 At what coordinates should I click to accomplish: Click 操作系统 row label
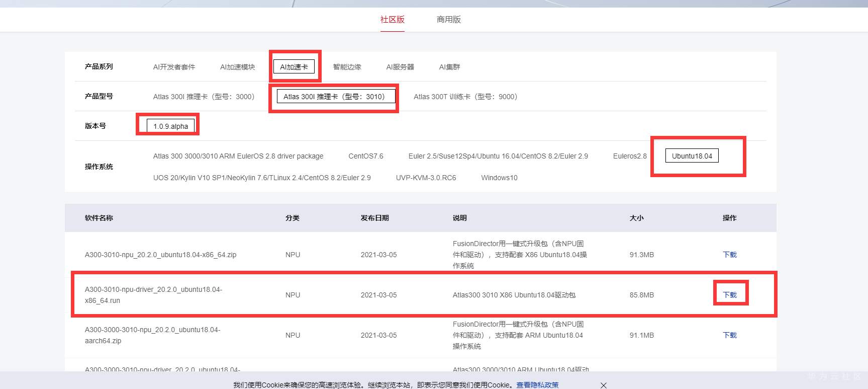[x=99, y=167]
